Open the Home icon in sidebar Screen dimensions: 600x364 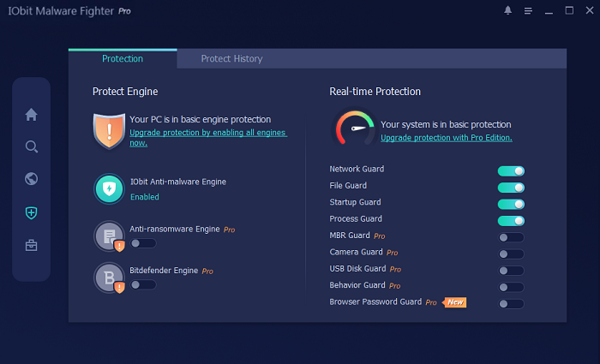pos(32,115)
